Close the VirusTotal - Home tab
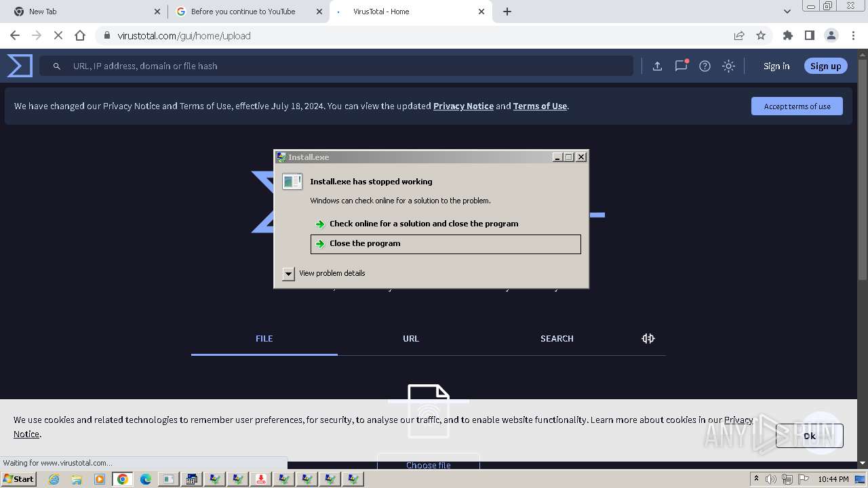This screenshot has height=488, width=868. click(481, 12)
